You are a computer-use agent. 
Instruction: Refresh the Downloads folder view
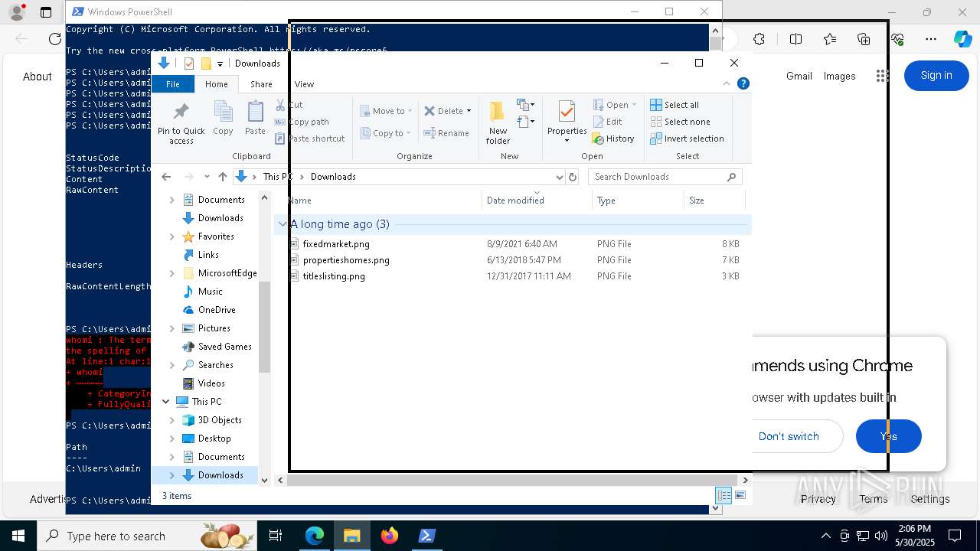point(572,177)
